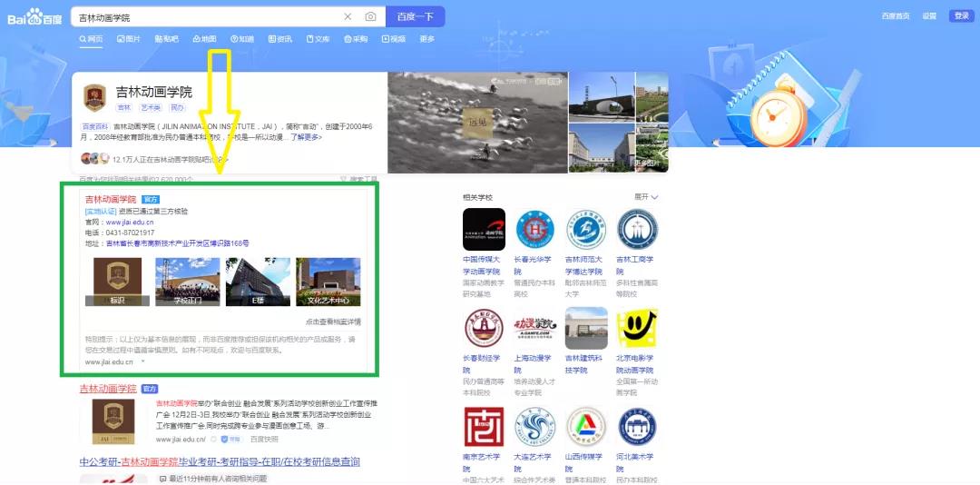980x485 pixels.
Task: Play the running horses video thumbnail
Action: 477,123
